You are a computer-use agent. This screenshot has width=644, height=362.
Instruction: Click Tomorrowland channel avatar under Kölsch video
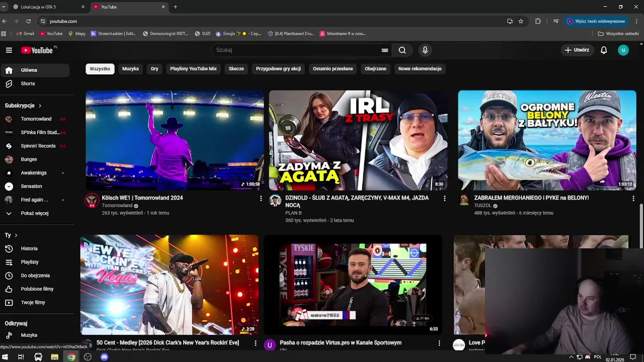[92, 201]
